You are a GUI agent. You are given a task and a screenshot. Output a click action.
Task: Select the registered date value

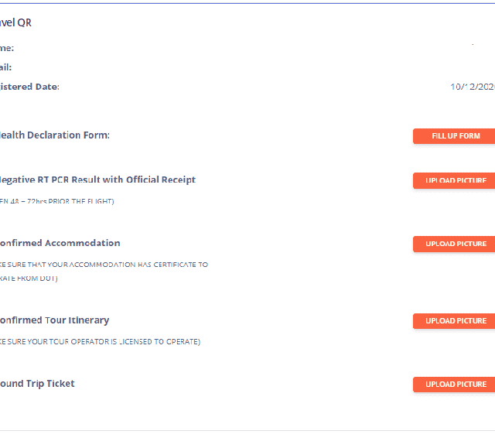pyautogui.click(x=472, y=87)
